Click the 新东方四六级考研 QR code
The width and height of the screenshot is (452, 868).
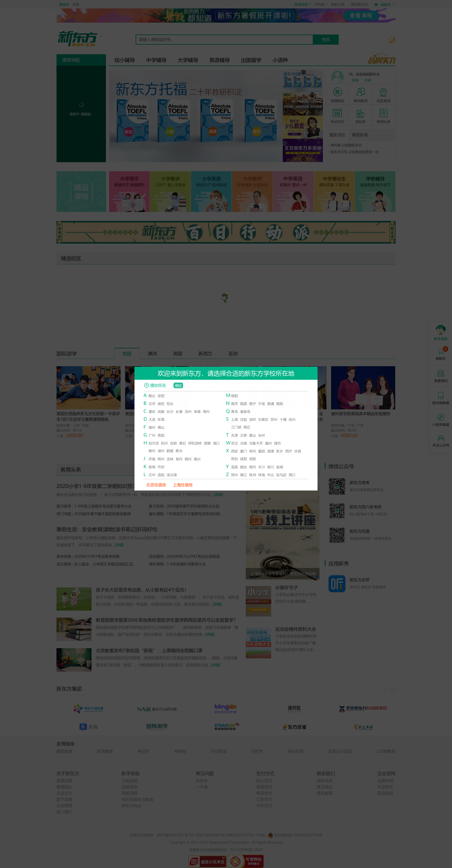coord(337,511)
